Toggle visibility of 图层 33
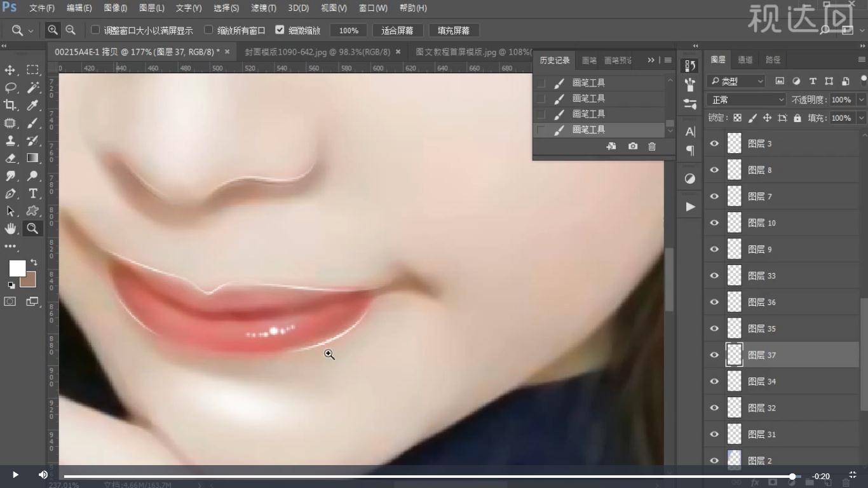 pos(714,276)
